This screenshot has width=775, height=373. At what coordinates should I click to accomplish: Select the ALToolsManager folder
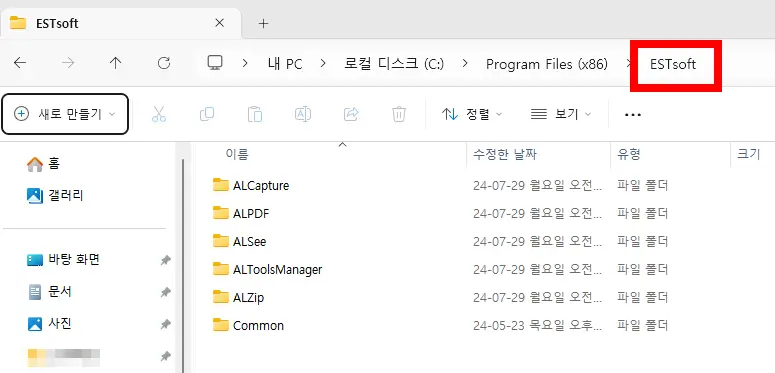coord(277,270)
